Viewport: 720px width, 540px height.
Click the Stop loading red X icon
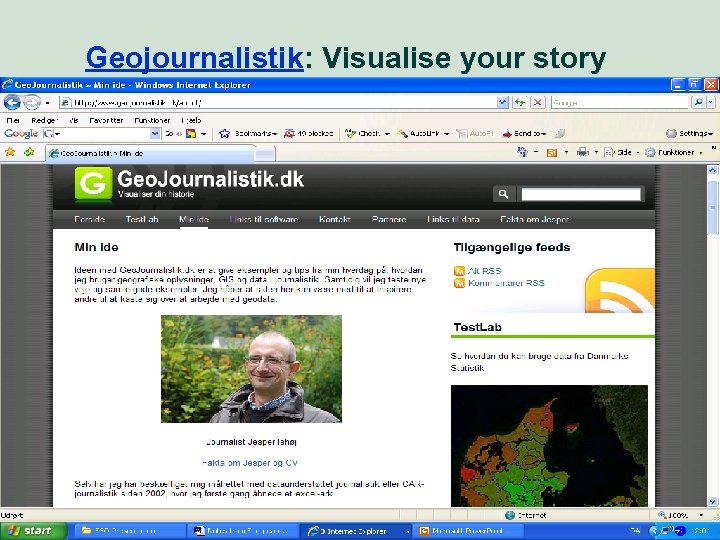click(x=538, y=102)
